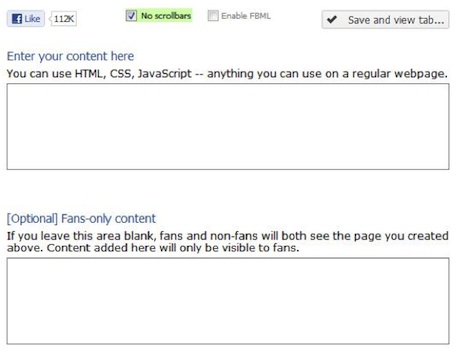Focus the main content text area
The height and width of the screenshot is (360, 460).
click(x=228, y=127)
